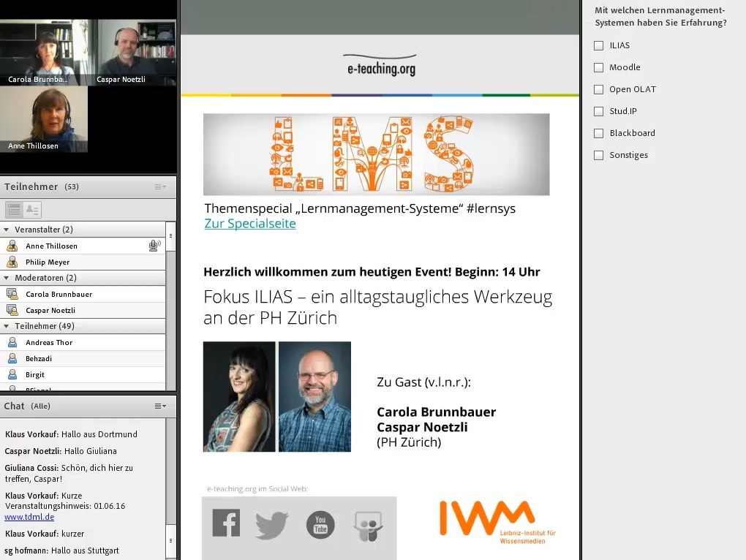Click the Facebook icon on the slide
The image size is (746, 560).
pyautogui.click(x=226, y=523)
